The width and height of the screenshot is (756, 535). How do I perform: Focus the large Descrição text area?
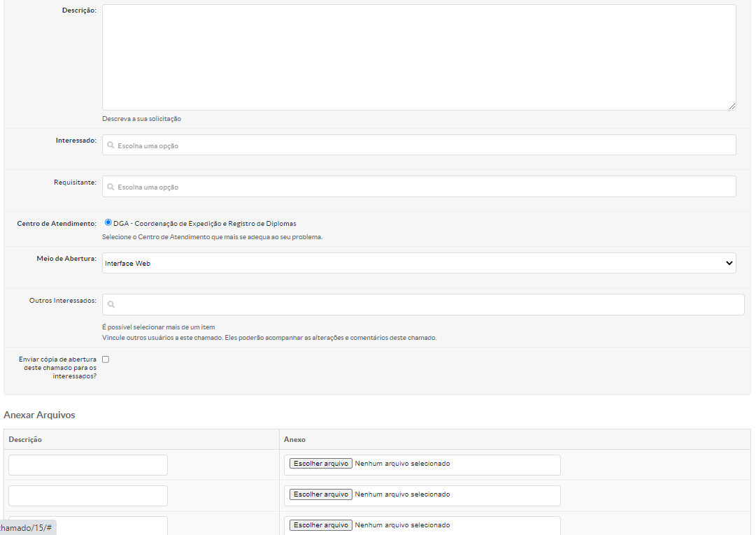(x=418, y=57)
